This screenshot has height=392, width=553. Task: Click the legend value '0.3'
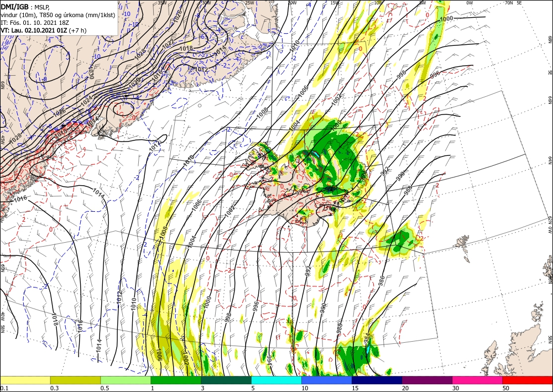click(54, 388)
